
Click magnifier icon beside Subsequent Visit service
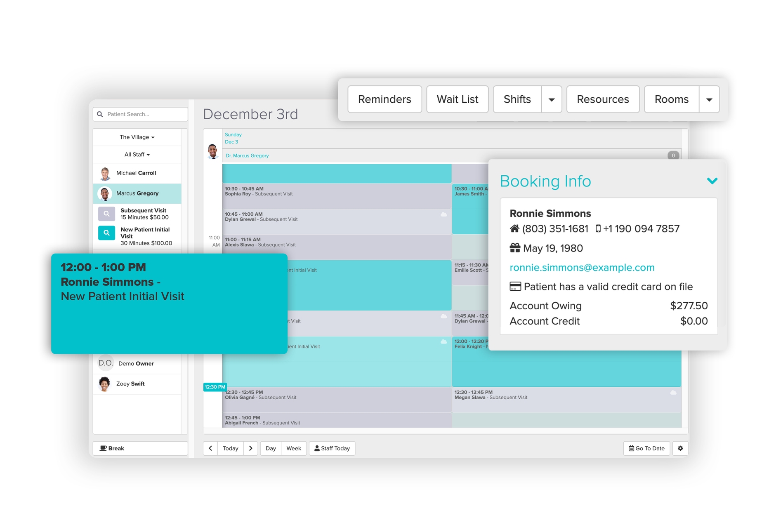coord(106,214)
